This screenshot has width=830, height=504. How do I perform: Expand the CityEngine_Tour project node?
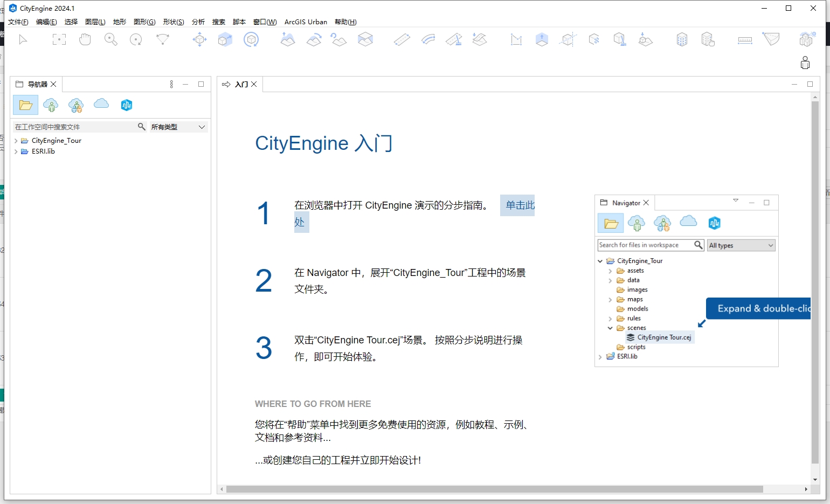coord(17,140)
